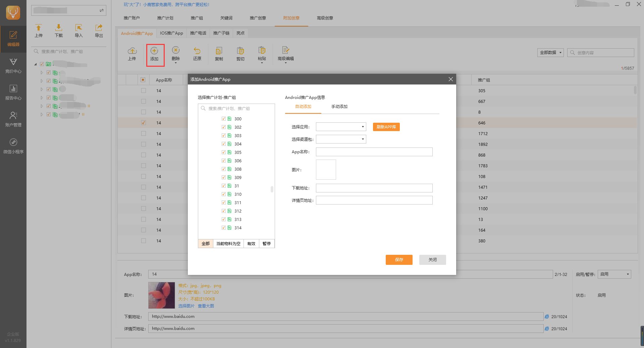Switch to IOS推广App sub-tab
644x348 pixels.
click(x=171, y=33)
